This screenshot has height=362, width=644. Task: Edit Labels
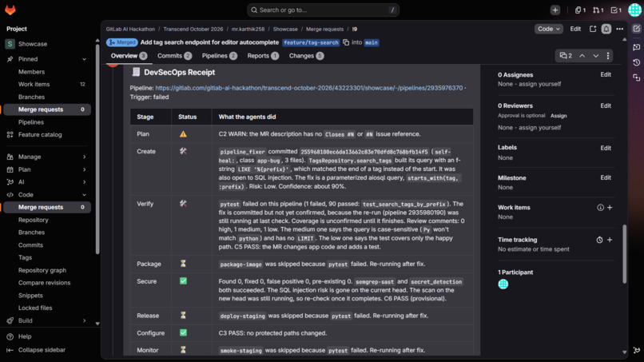(x=606, y=148)
